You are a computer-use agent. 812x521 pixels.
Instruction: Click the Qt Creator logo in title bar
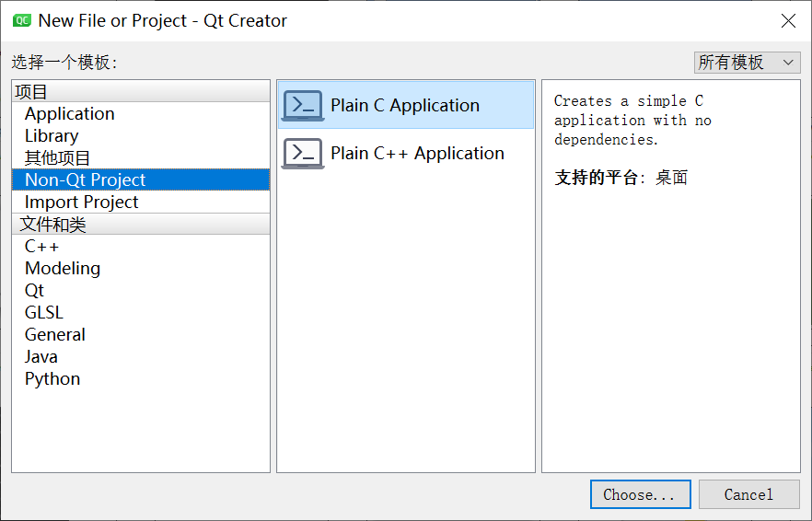click(22, 20)
